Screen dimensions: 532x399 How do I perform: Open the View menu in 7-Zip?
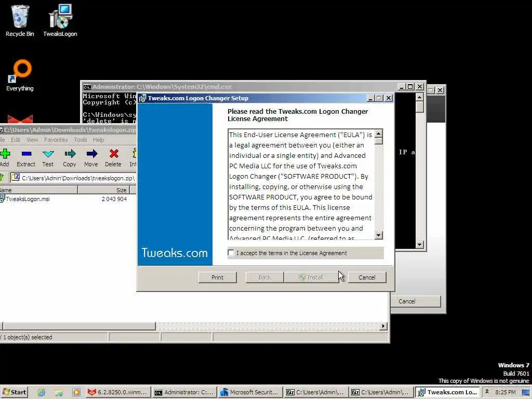[32, 140]
